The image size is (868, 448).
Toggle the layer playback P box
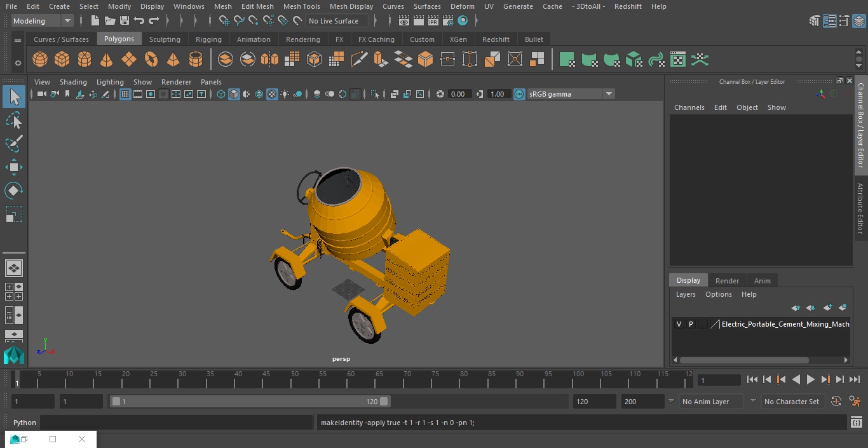point(691,324)
